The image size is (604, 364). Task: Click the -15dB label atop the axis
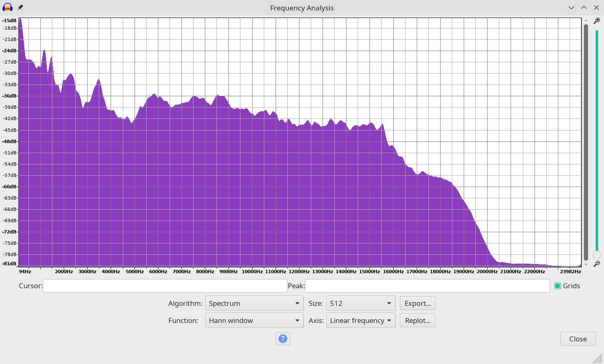pyautogui.click(x=9, y=21)
